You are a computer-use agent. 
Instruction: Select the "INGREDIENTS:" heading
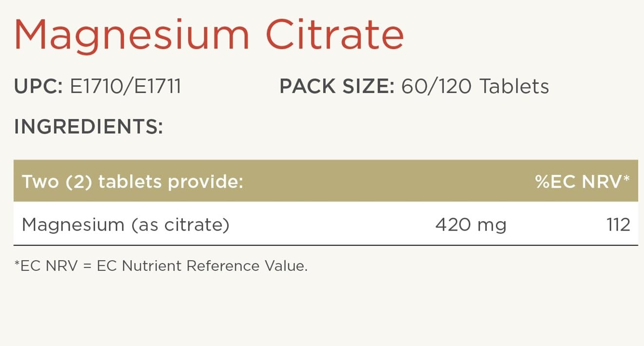click(88, 127)
